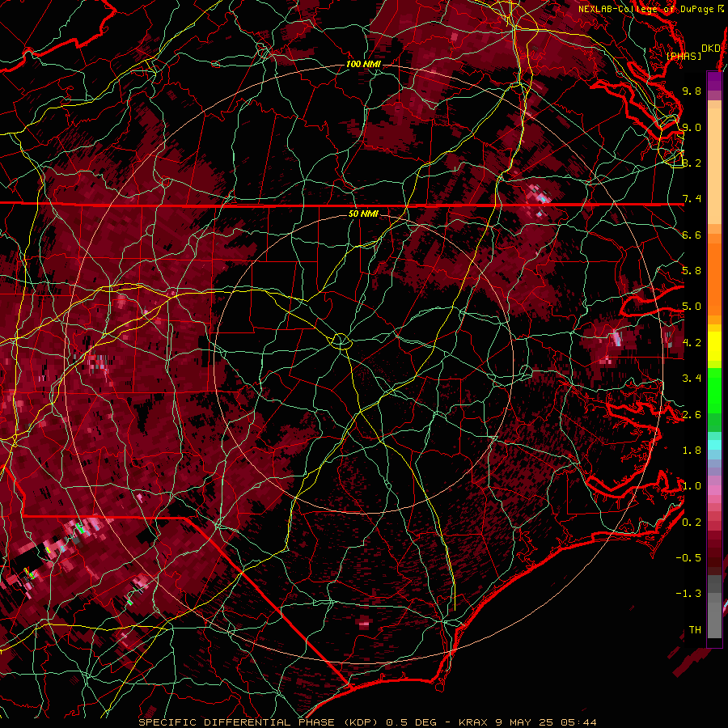Image resolution: width=728 pixels, height=728 pixels.
Task: Click the -1.3 legend value
Action: (688, 594)
